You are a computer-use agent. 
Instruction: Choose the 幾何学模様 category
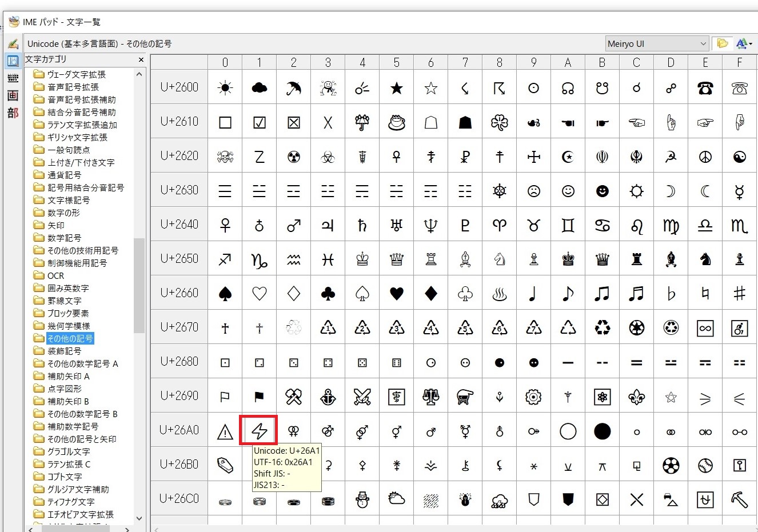[x=69, y=326]
